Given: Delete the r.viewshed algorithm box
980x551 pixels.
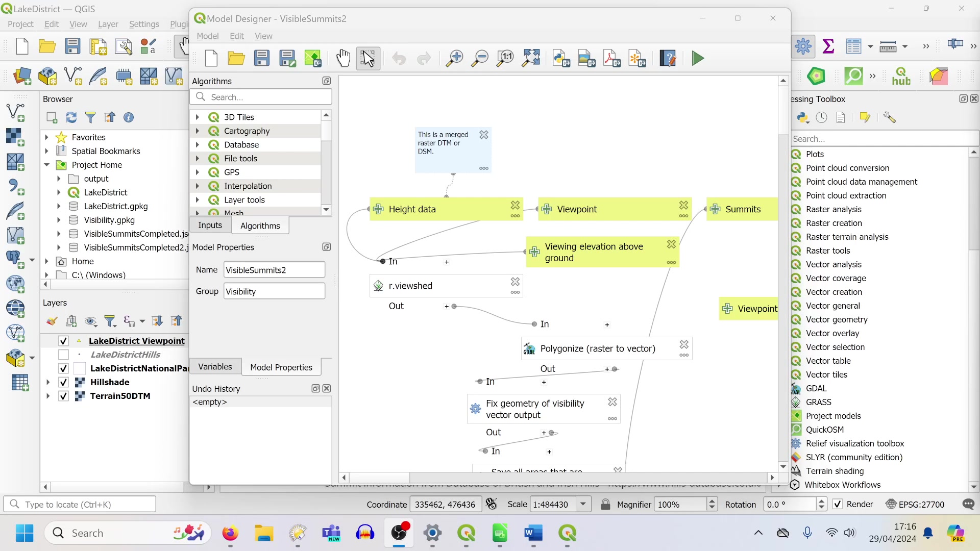Looking at the screenshot, I should tap(515, 282).
